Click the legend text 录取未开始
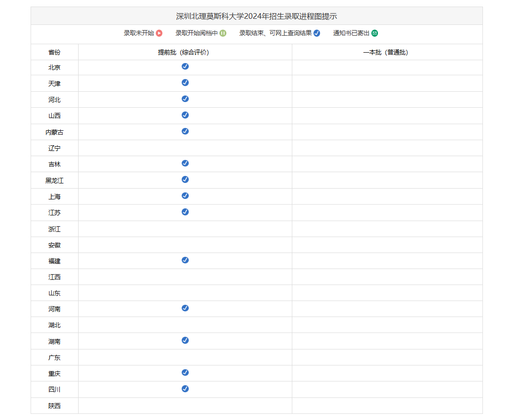 coord(139,33)
